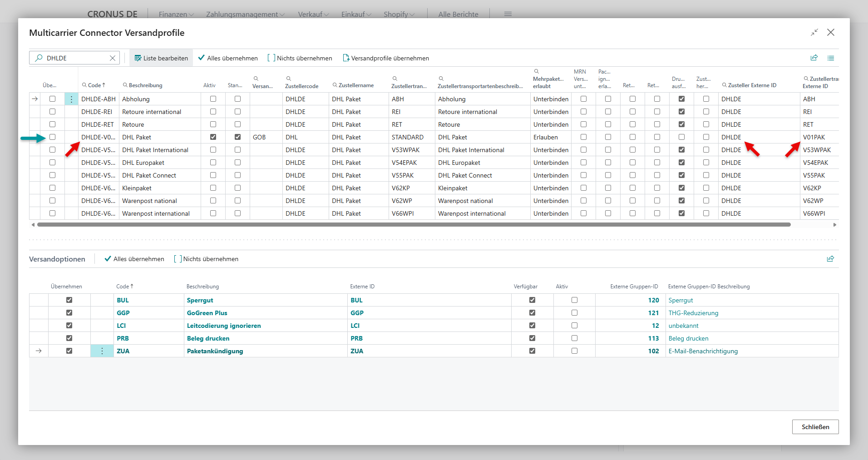Image resolution: width=868 pixels, height=460 pixels.
Task: Toggle Aktiv checkbox for DHLDE-ABH
Action: point(213,99)
